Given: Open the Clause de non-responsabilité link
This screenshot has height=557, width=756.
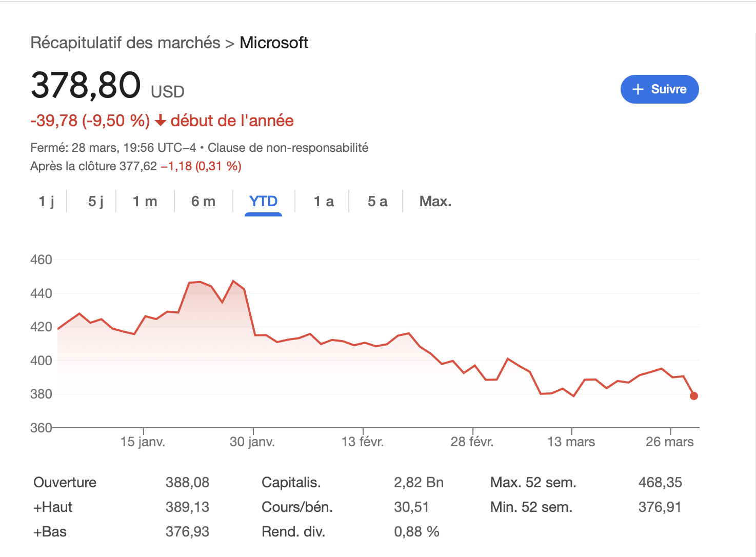Looking at the screenshot, I should point(288,148).
